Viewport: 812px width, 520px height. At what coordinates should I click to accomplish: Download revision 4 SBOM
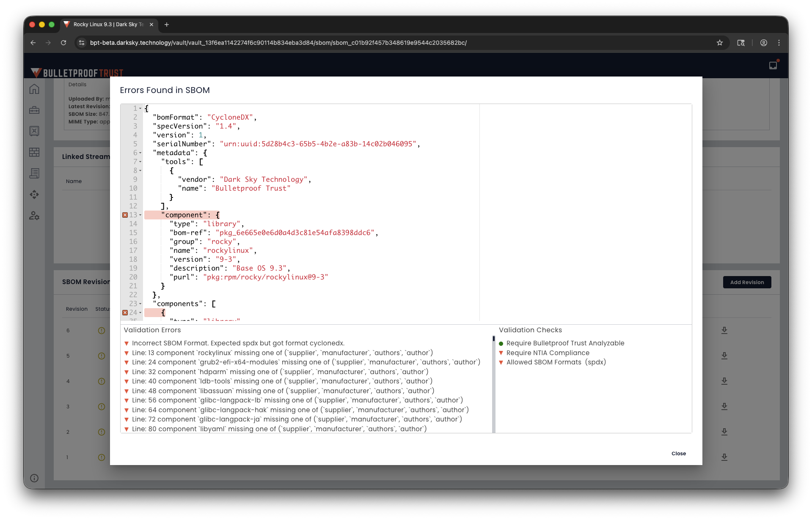pos(724,381)
